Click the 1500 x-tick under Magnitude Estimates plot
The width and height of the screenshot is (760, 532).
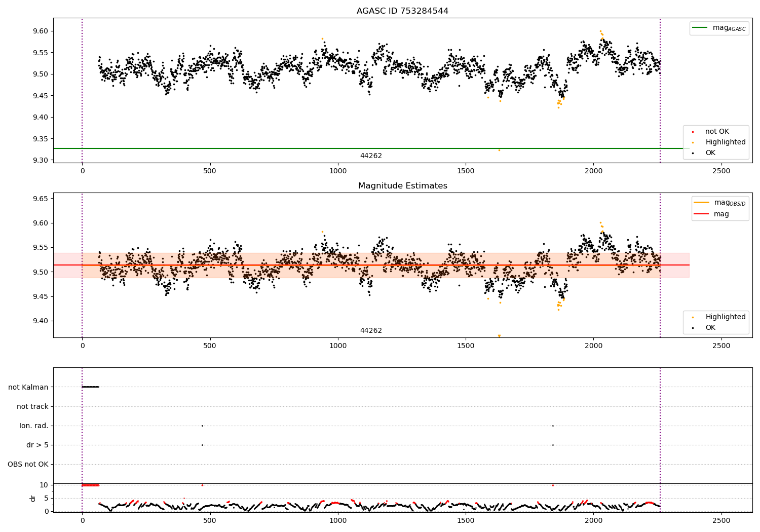[465, 346]
